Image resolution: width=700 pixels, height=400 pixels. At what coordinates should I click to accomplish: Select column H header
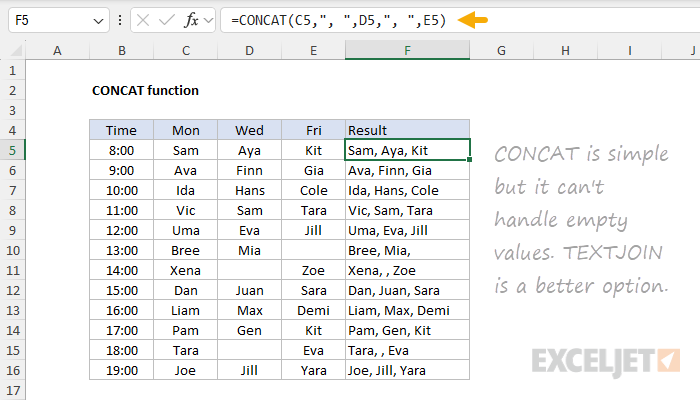(x=565, y=50)
